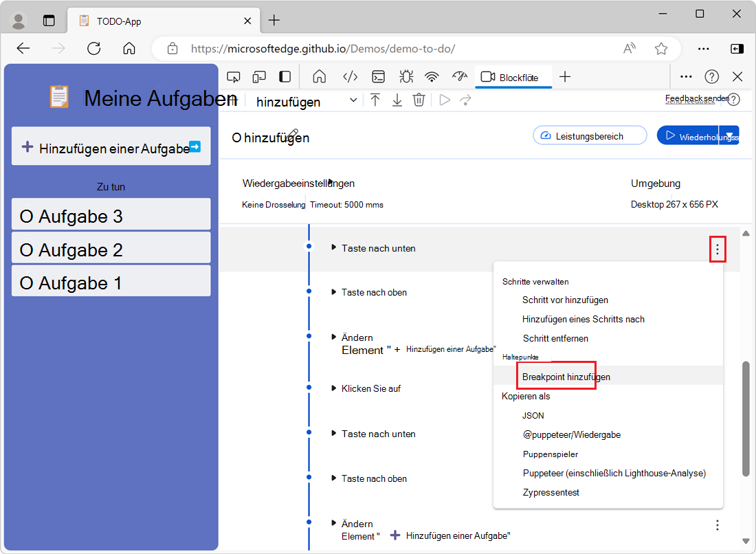The width and height of the screenshot is (756, 554).
Task: Click the Wiederholung replay button
Action: pos(688,135)
